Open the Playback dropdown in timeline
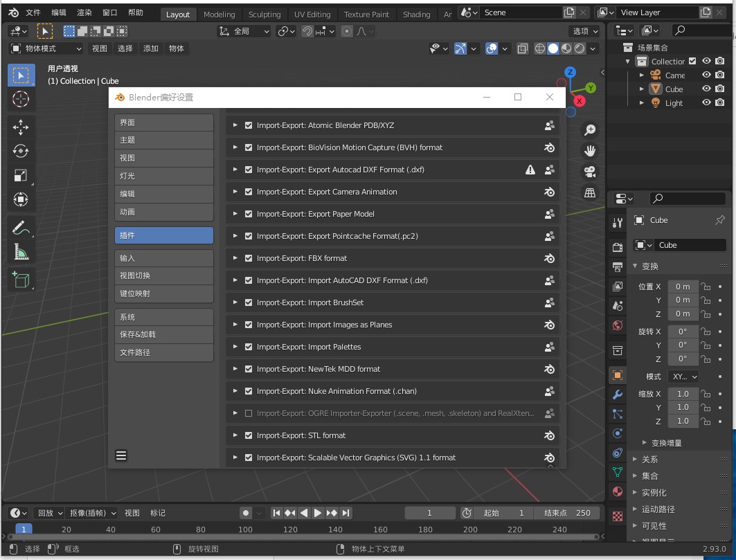Image resolution: width=736 pixels, height=560 pixels. (49, 513)
